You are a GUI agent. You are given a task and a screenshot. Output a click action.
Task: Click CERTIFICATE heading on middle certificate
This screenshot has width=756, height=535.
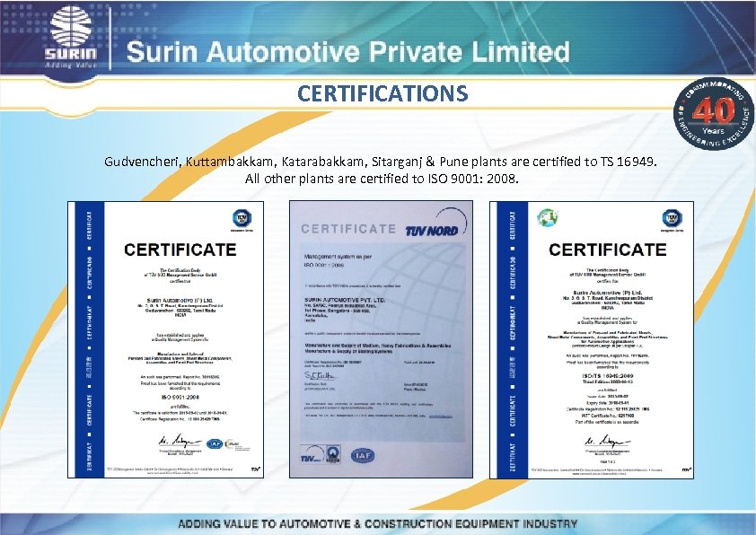click(348, 229)
